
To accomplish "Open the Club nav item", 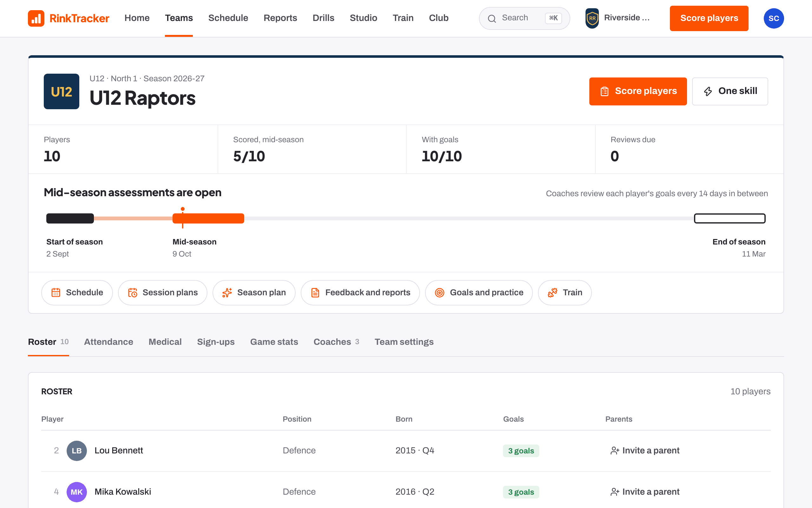I will [439, 18].
